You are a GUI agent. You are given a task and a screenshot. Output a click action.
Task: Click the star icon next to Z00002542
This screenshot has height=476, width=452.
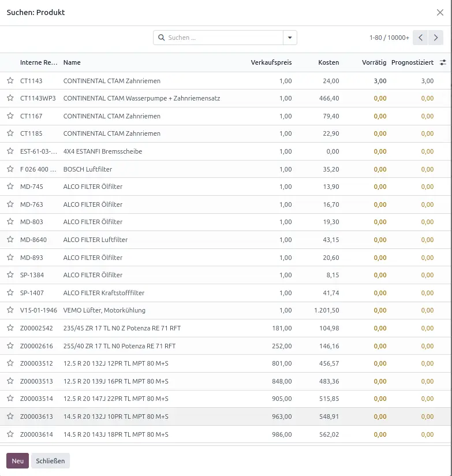tap(10, 328)
